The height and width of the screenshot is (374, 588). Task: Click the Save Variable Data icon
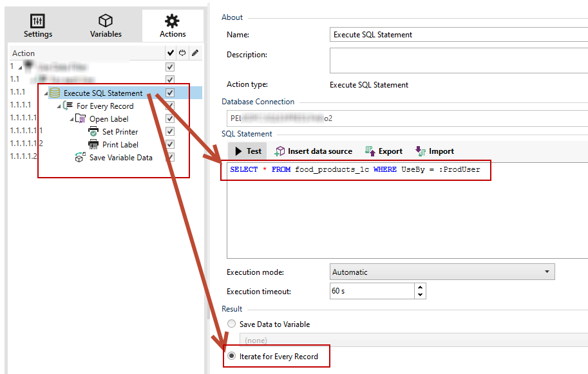coord(81,157)
